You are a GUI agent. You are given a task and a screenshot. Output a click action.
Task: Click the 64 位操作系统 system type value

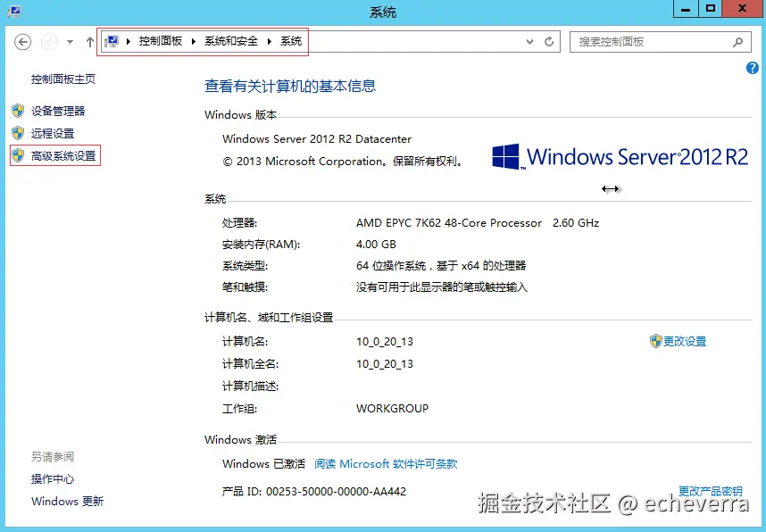point(441,266)
